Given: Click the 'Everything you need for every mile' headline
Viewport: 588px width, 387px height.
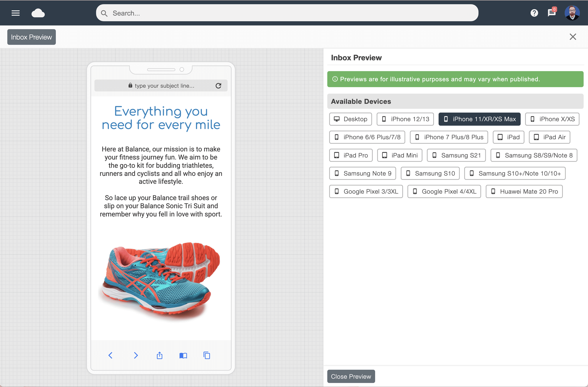Looking at the screenshot, I should pyautogui.click(x=161, y=118).
